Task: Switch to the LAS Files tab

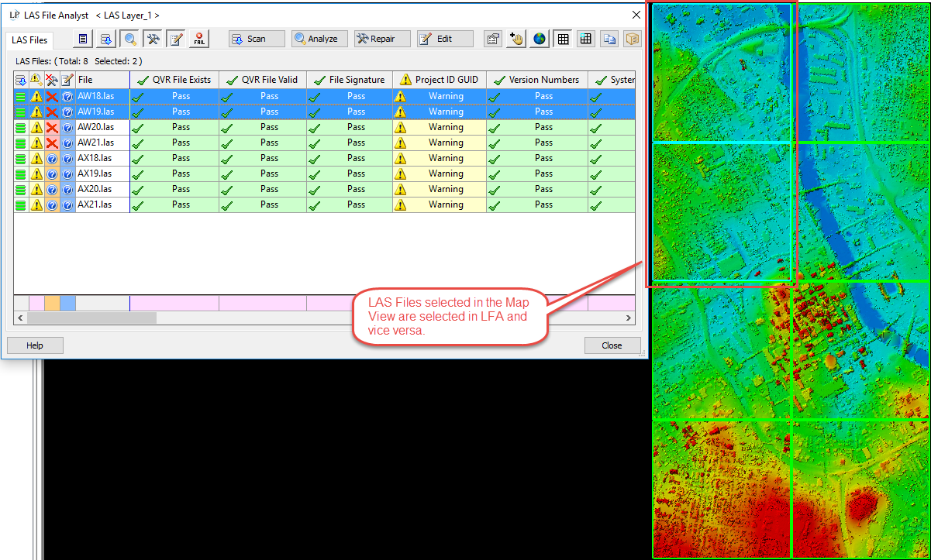Action: [29, 40]
